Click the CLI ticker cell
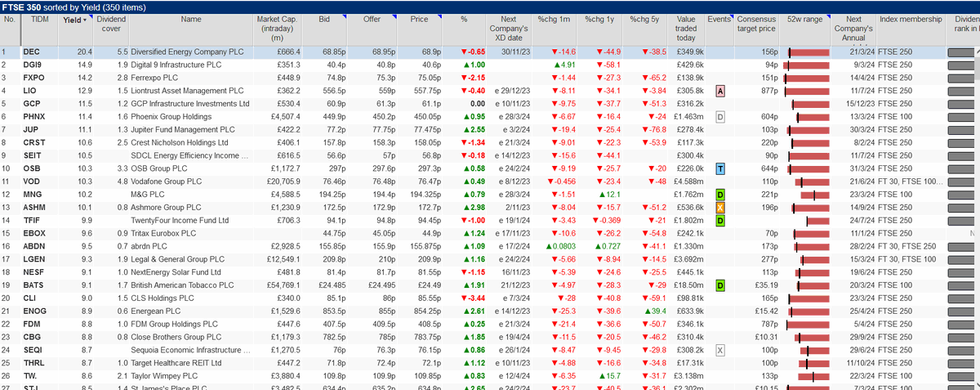The height and width of the screenshot is (390, 980). [x=30, y=297]
